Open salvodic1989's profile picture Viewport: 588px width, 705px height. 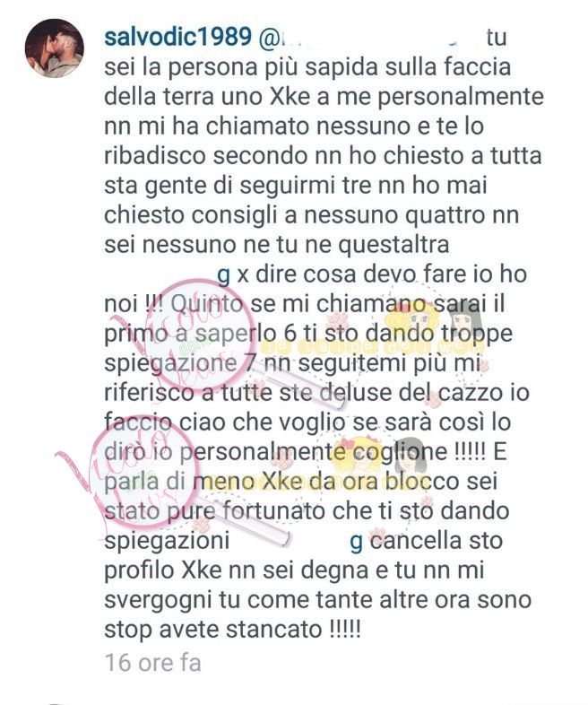(55, 48)
